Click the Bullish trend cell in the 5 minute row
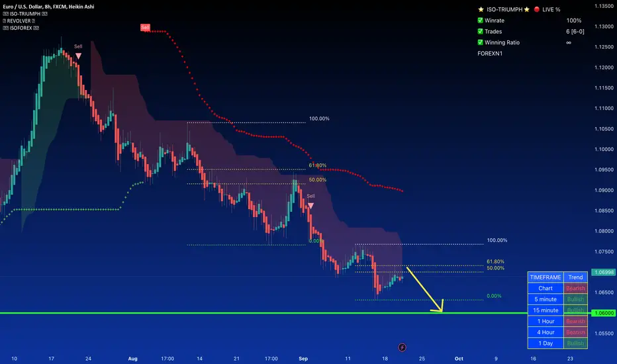This screenshot has width=617, height=364. (x=575, y=299)
